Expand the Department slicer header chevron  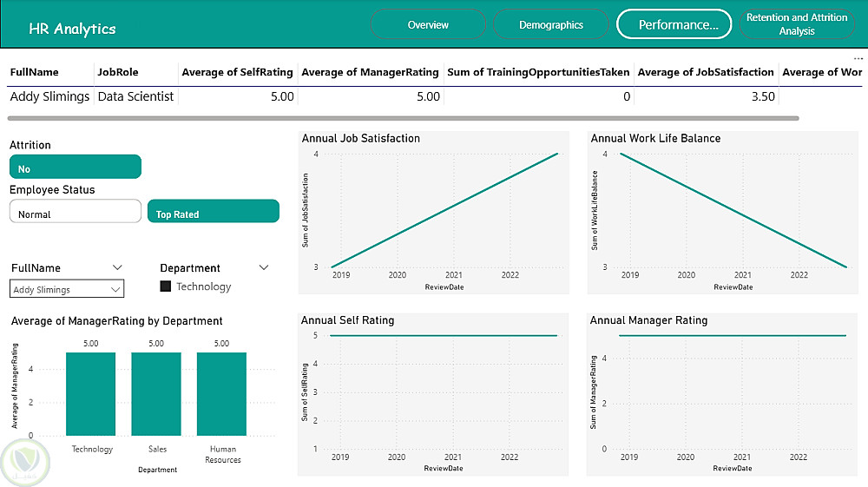click(265, 267)
